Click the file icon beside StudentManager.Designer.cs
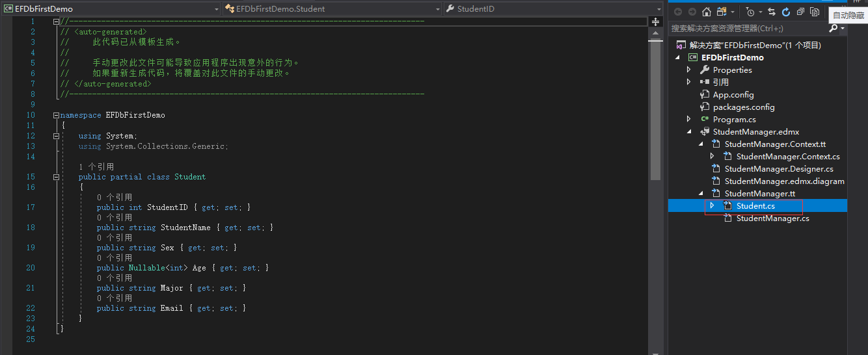The width and height of the screenshot is (868, 355). 716,168
